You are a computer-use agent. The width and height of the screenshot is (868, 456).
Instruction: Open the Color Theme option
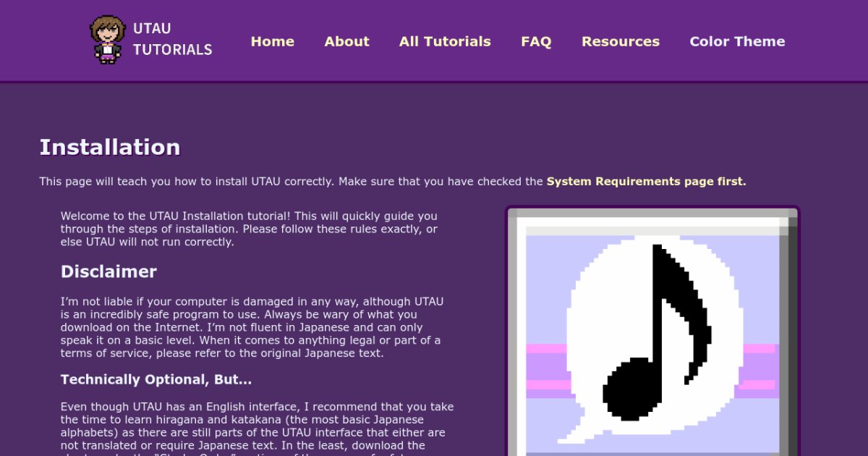point(737,41)
